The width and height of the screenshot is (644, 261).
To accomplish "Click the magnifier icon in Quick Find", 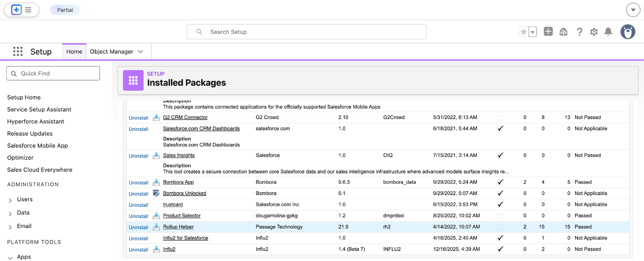I will tap(14, 74).
